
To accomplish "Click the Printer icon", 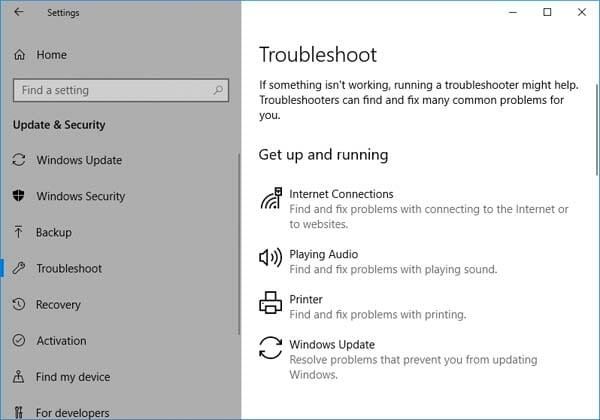I will [x=271, y=303].
